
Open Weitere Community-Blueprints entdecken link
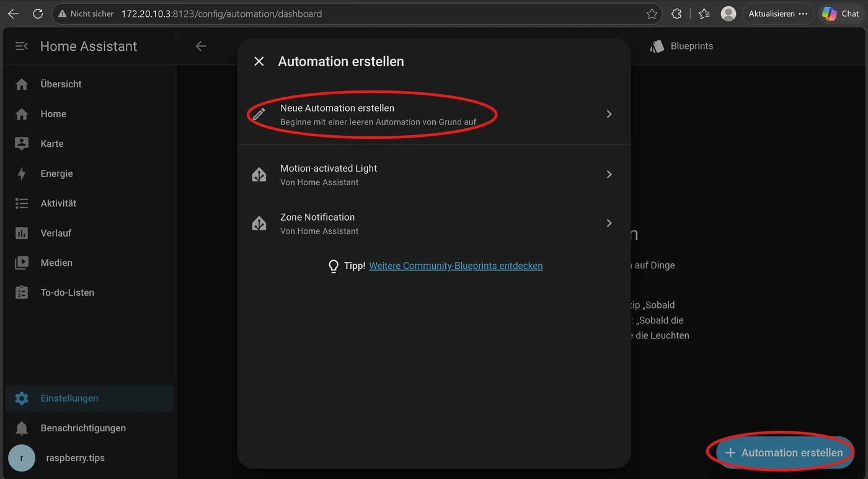pos(456,266)
